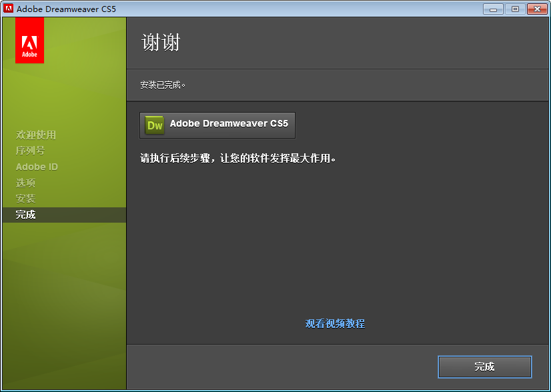Screen dimensions: 551x392
Task: Select the 选项 step in sidebar
Action: [25, 183]
